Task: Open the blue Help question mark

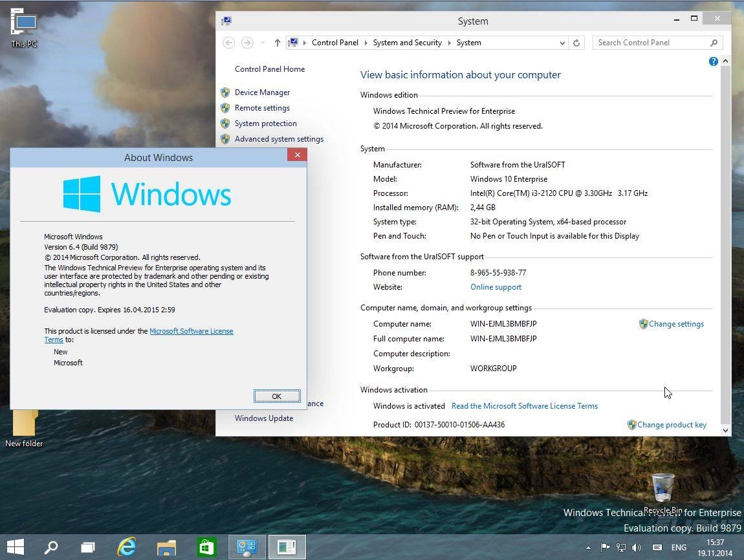Action: (713, 61)
